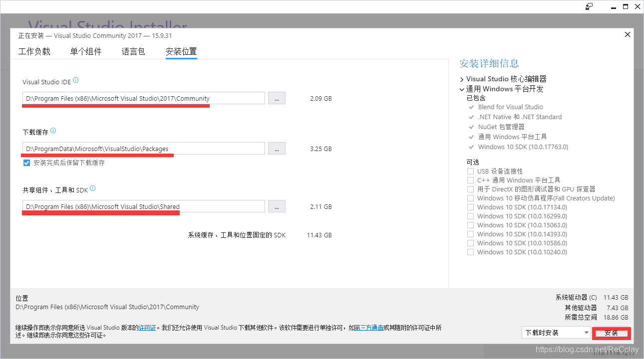
Task: Browse for download cache folder path
Action: point(277,149)
